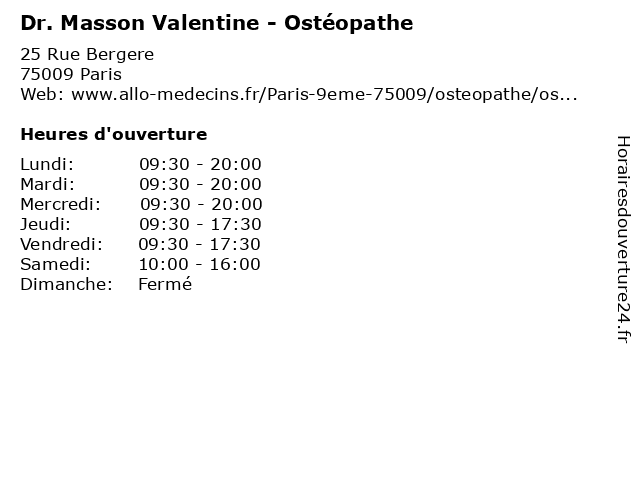Select the Dimanche day label

66,284
